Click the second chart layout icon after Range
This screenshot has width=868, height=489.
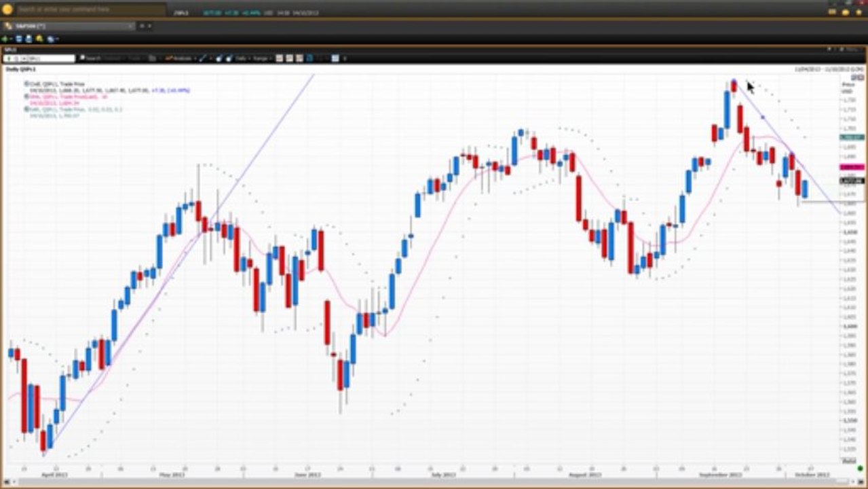click(289, 58)
